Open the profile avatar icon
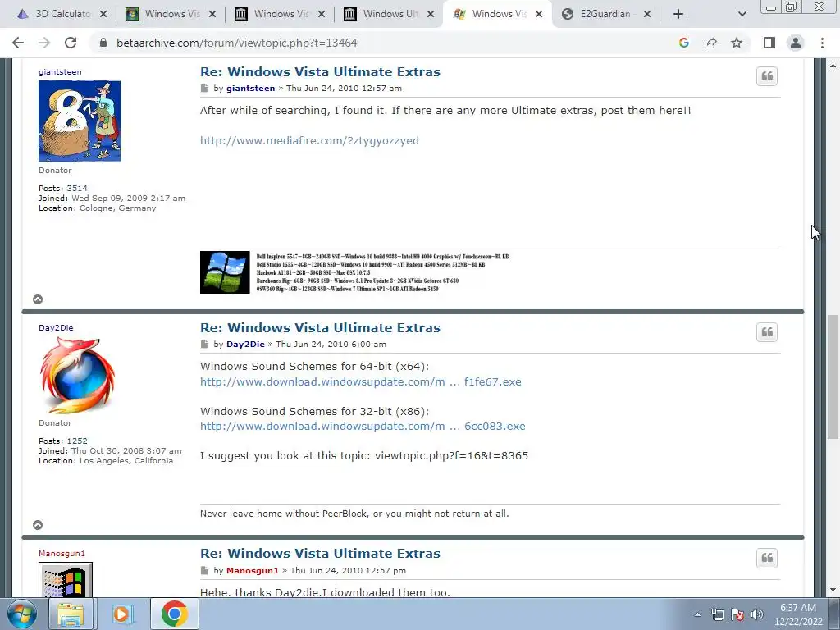This screenshot has width=840, height=630. [x=796, y=43]
